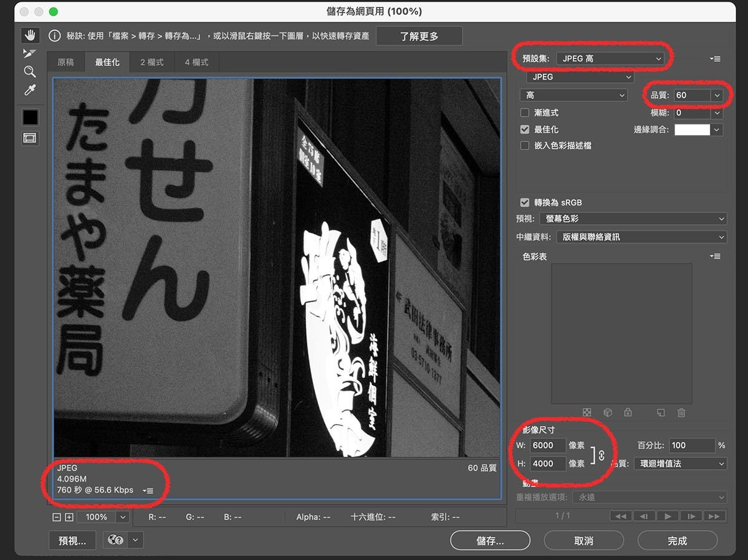748x560 pixels.
Task: Open preview menu icon beside 56.6 Kbps
Action: [x=148, y=491]
